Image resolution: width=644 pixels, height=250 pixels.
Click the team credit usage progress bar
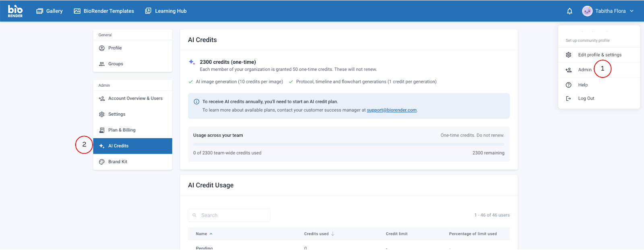(349, 144)
